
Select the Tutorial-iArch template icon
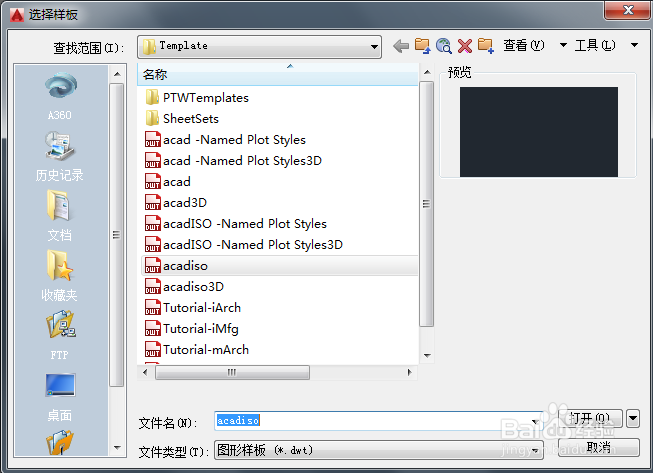(x=152, y=307)
